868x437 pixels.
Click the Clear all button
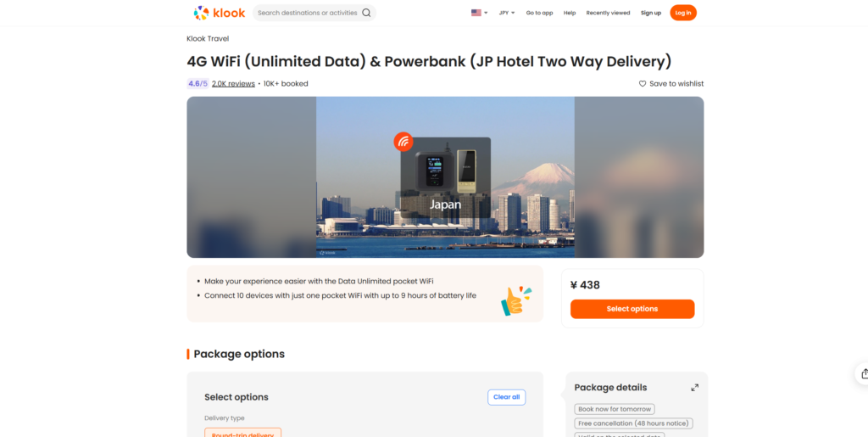(x=507, y=397)
